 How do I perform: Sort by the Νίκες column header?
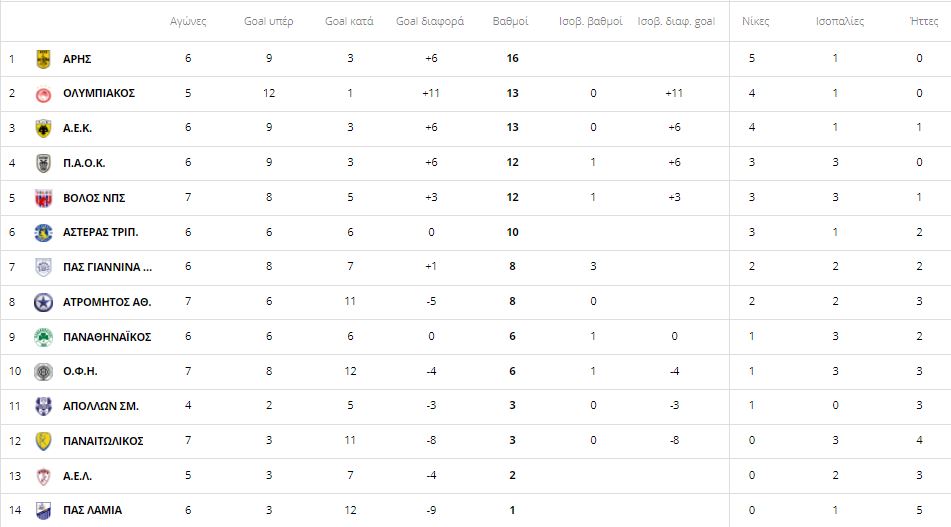point(756,21)
